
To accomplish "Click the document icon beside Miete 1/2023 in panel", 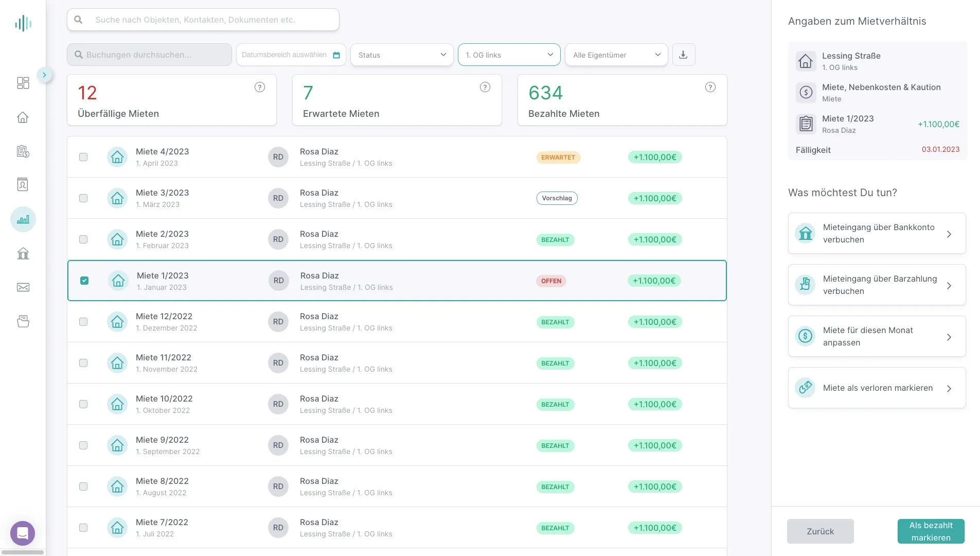I will (x=806, y=124).
